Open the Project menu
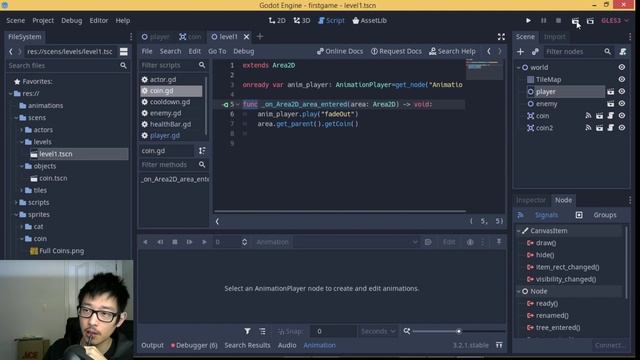 tap(43, 20)
